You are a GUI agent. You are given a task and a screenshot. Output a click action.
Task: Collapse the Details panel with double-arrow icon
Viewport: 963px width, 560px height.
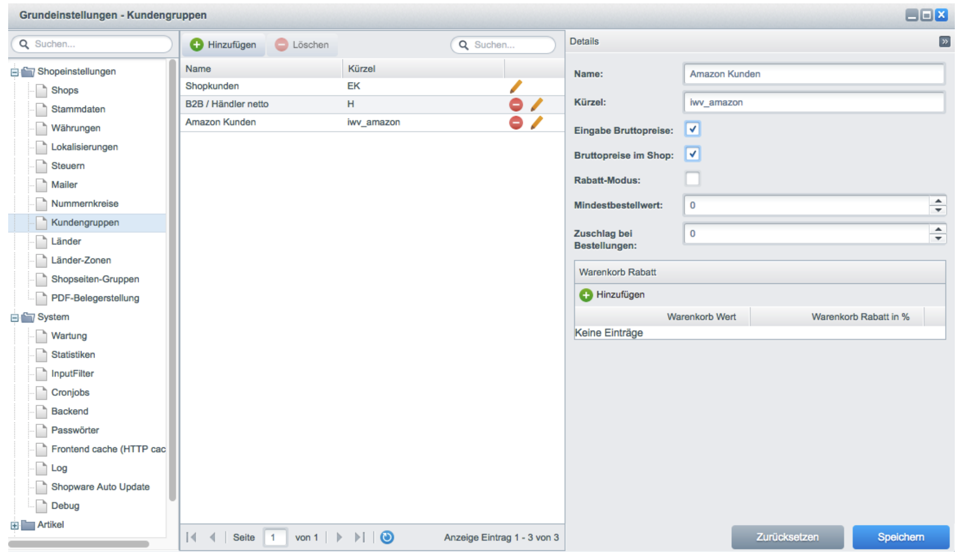[x=944, y=42]
